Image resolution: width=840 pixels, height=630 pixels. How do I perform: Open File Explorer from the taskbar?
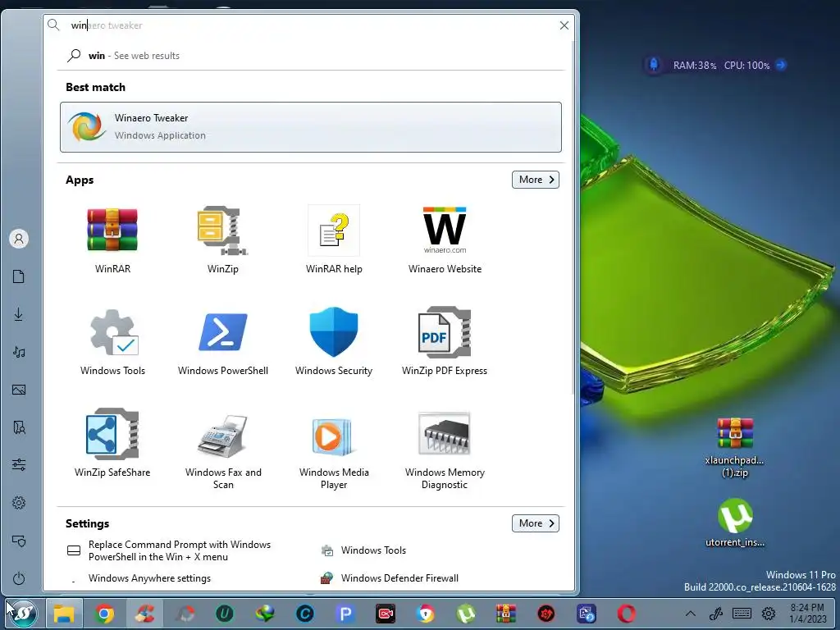[64, 614]
